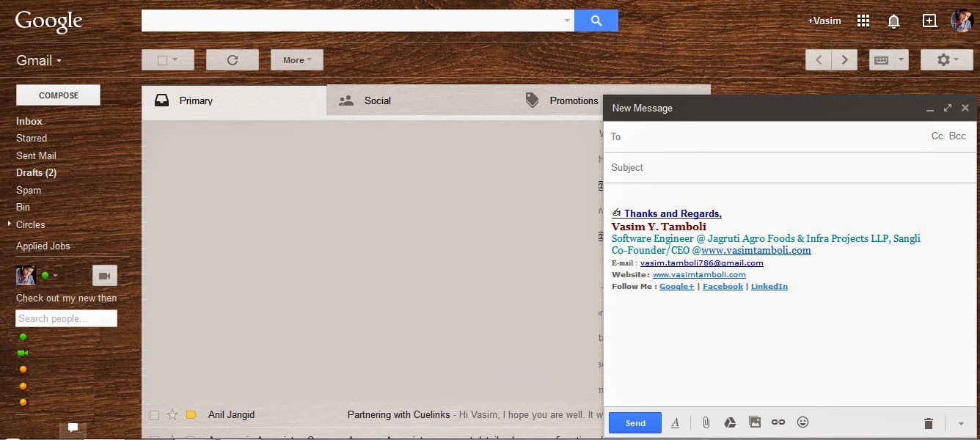Go to older messages arrow
Screen dimensions: 980x440
(x=844, y=60)
